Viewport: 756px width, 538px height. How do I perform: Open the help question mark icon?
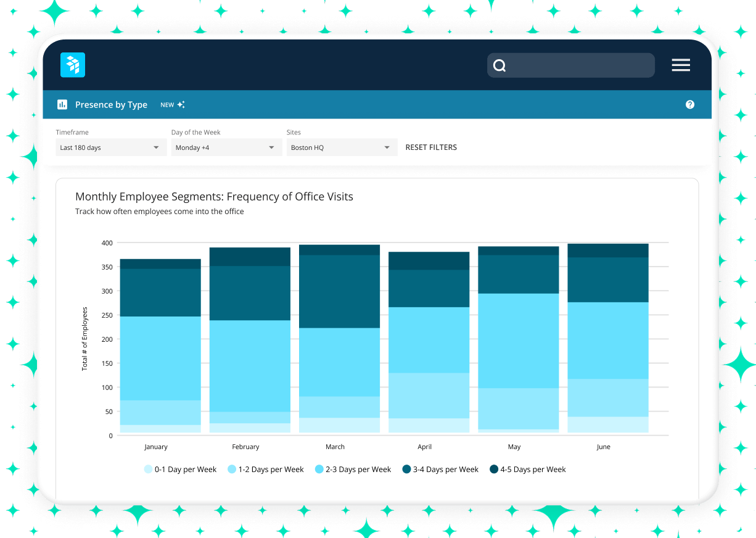pyautogui.click(x=690, y=104)
